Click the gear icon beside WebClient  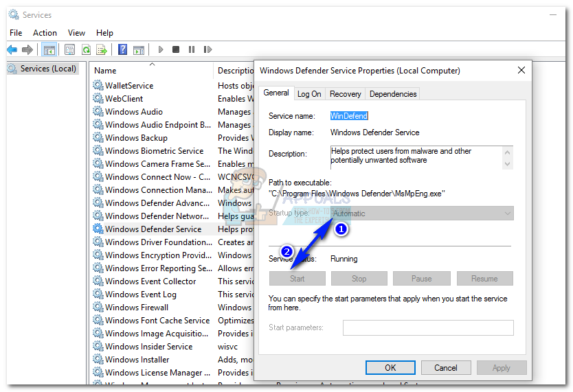pyautogui.click(x=98, y=99)
